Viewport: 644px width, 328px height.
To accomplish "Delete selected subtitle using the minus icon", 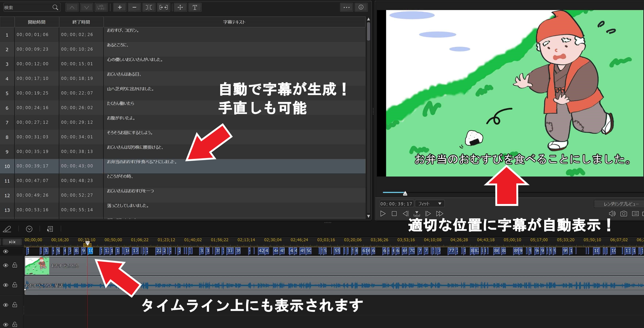I will [134, 7].
